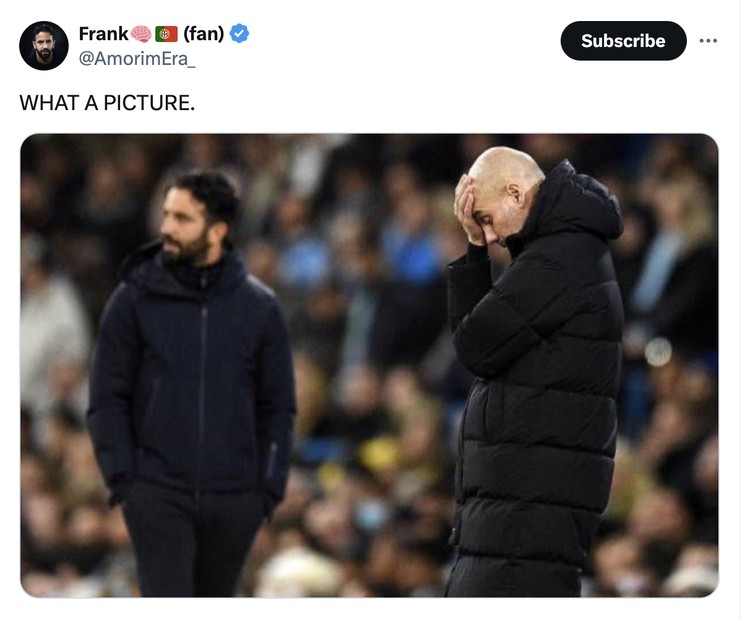Screen dimensions: 750x621
Task: Click the blue verified checkmark badge
Action: click(x=240, y=34)
